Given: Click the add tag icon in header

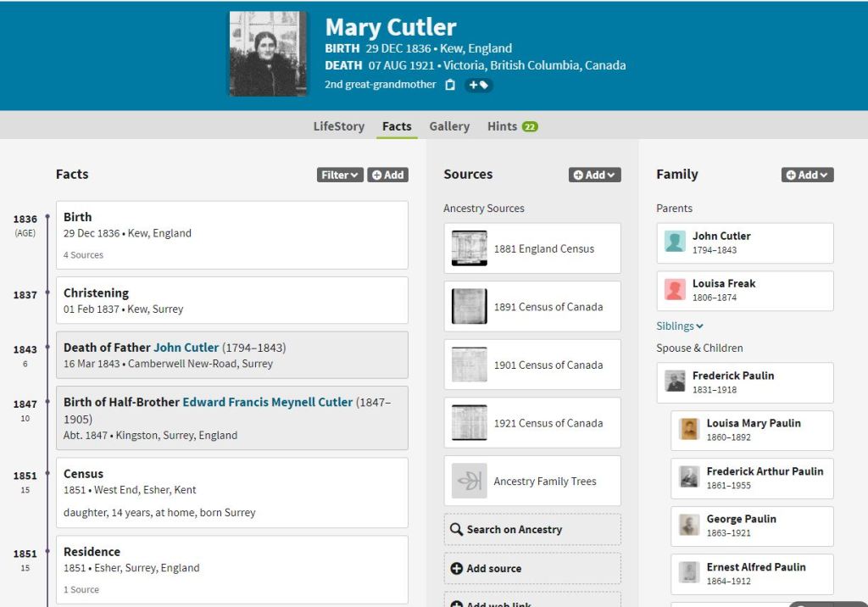Looking at the screenshot, I should point(478,85).
